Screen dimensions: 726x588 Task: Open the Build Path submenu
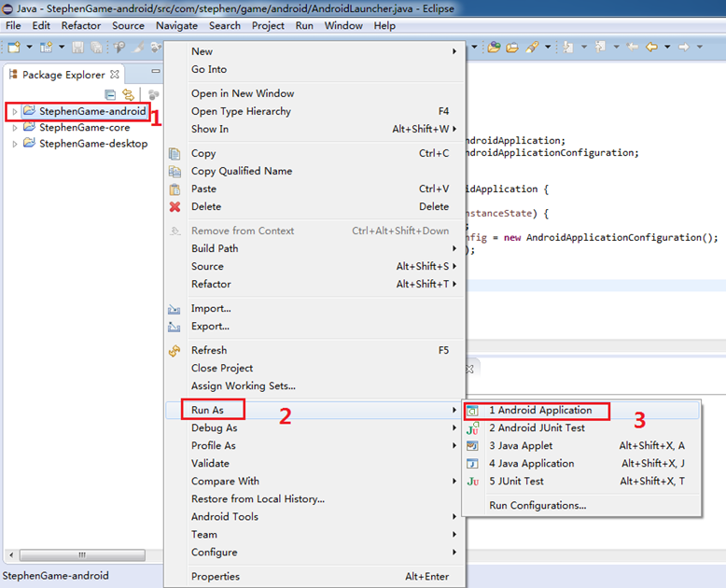click(x=314, y=248)
